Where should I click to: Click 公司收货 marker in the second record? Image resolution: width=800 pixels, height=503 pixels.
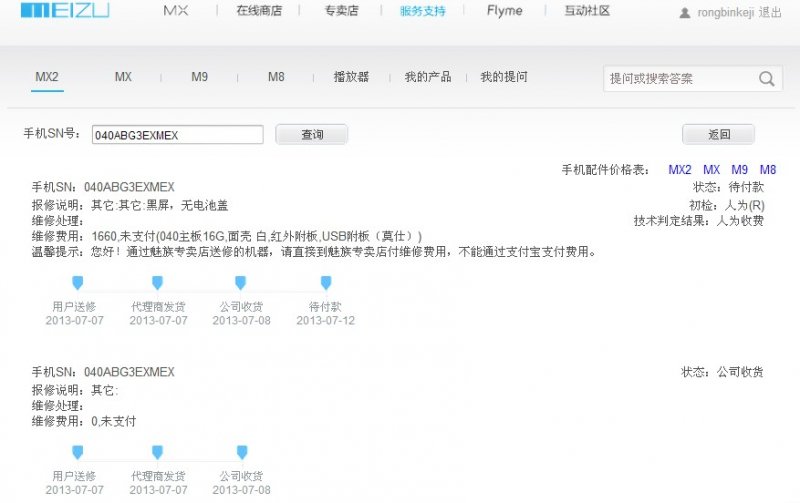click(x=242, y=452)
